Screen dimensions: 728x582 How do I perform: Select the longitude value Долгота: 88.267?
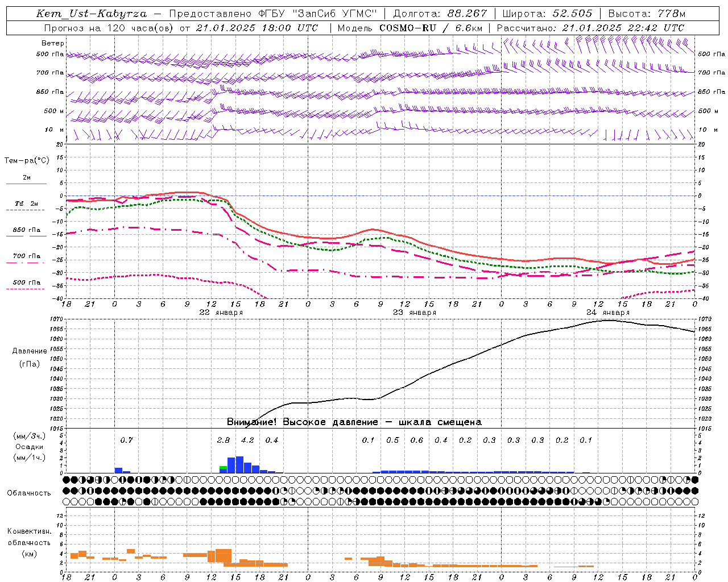[440, 14]
